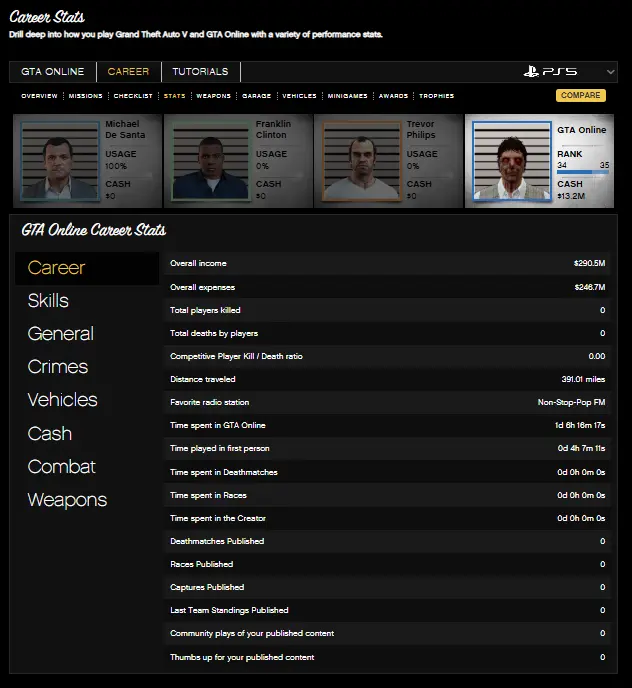Open the PS5 platform dropdown
This screenshot has width=632, height=688.
[x=568, y=72]
